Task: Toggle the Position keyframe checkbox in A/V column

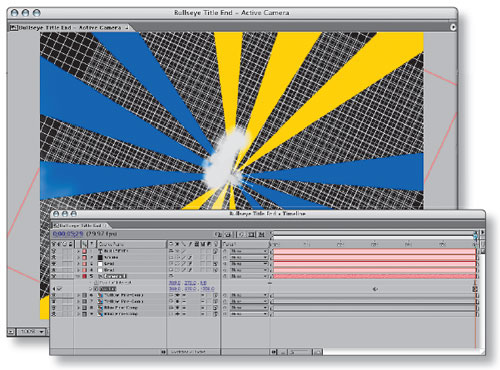Action: tap(60, 289)
